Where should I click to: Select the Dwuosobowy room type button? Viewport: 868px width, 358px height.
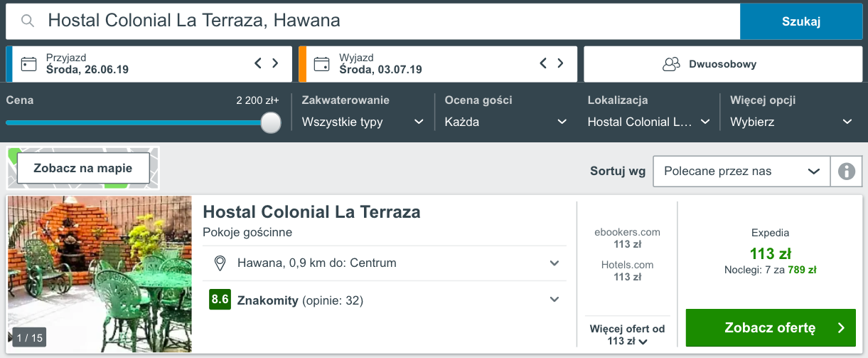click(722, 64)
